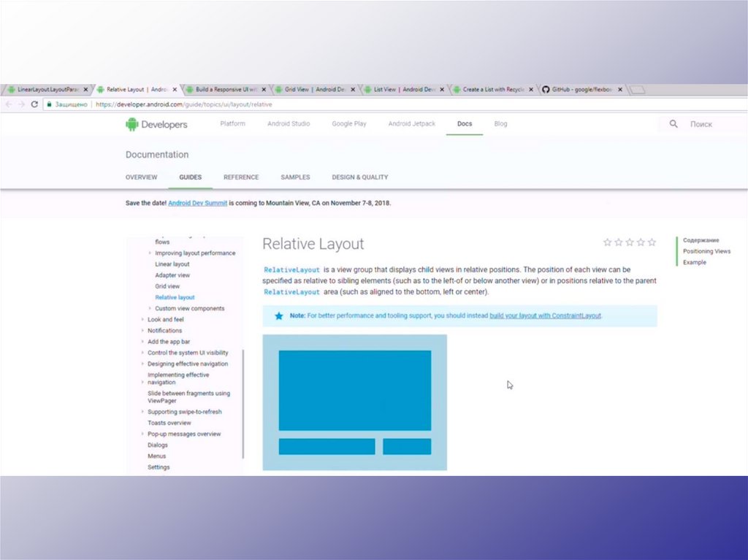The width and height of the screenshot is (748, 560).
Task: Switch to GitHub google/flexbox tab
Action: pos(582,89)
